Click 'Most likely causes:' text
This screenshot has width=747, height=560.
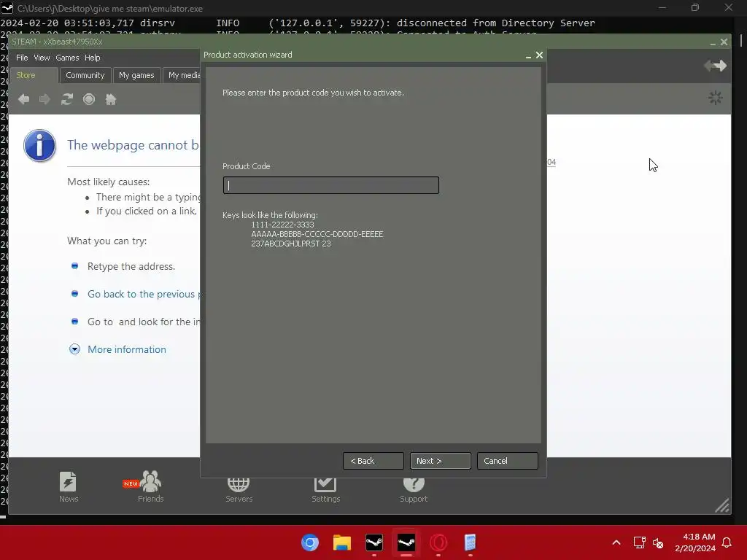108,182
